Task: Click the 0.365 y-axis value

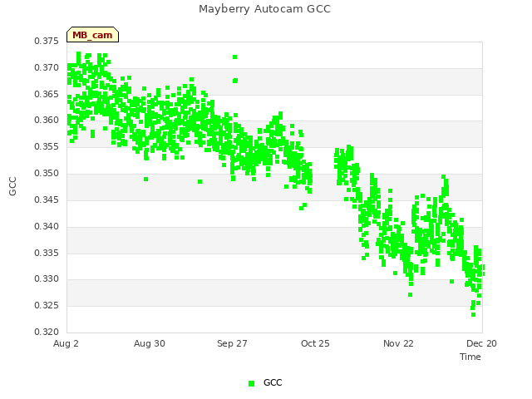Action: [47, 94]
